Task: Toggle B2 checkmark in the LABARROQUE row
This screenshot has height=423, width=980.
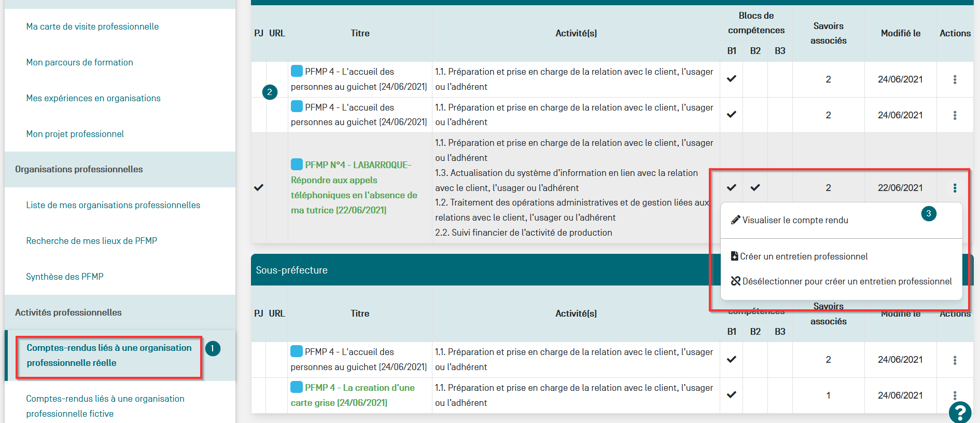Action: (x=755, y=188)
